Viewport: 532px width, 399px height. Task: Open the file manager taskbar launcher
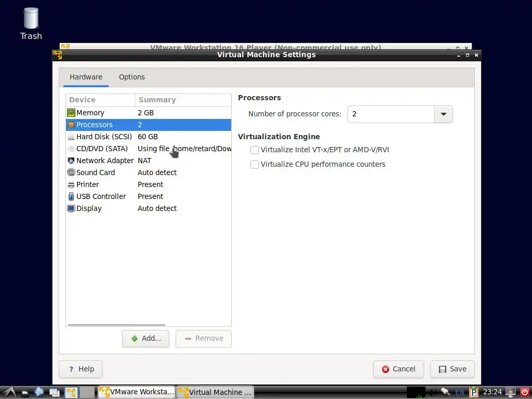pos(25,393)
